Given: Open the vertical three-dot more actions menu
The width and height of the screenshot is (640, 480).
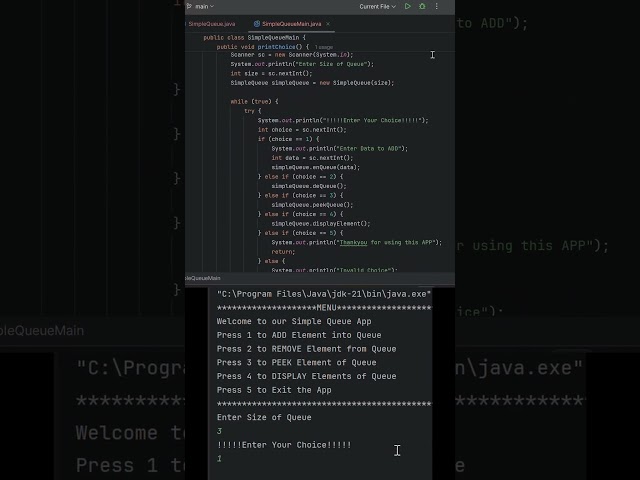Looking at the screenshot, I should 437,6.
